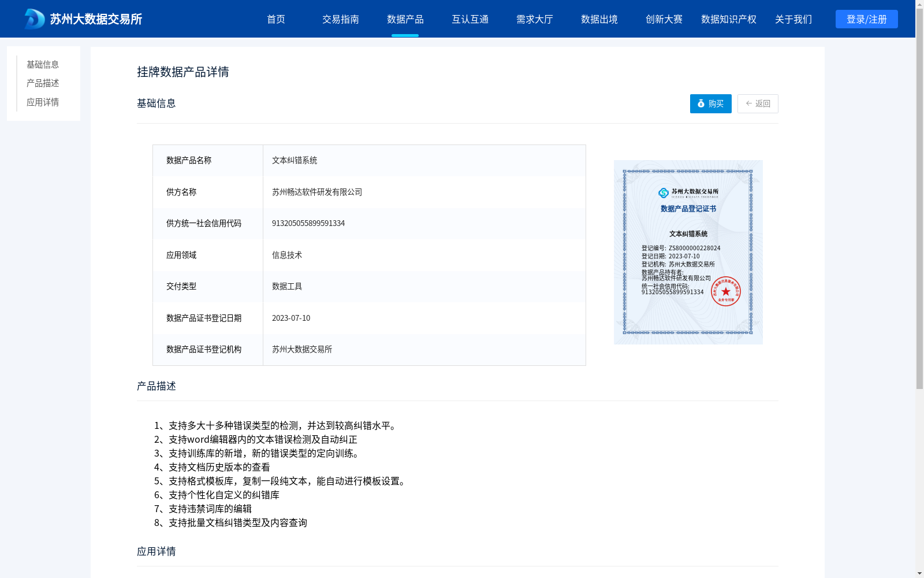This screenshot has width=924, height=578.
Task: Click description line 7 about 违禁词库的编辑
Action: tap(203, 509)
